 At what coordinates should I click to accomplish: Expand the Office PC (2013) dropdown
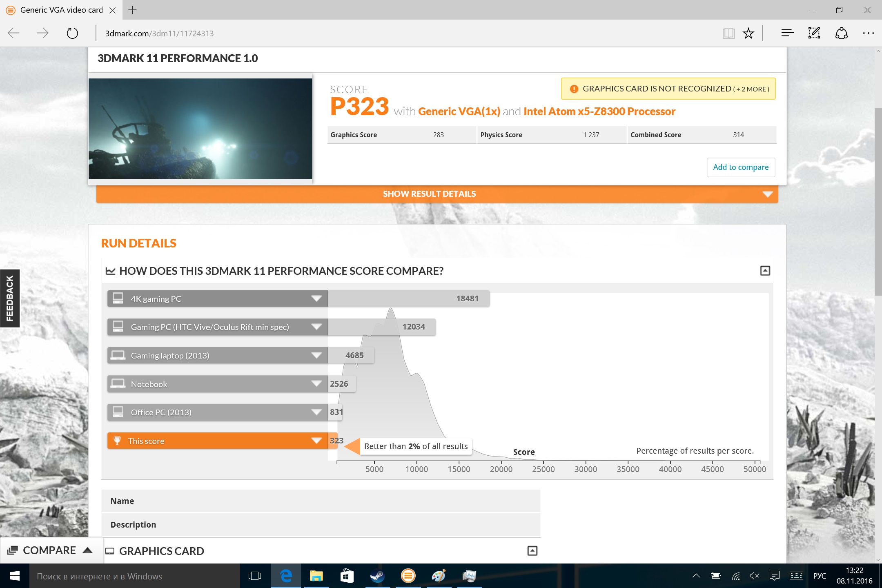pos(316,412)
